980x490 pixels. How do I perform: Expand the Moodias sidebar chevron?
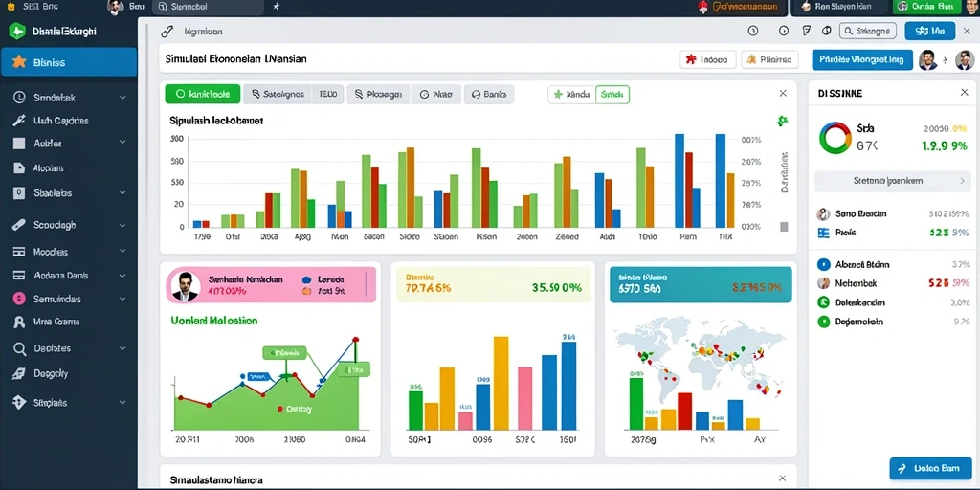(x=122, y=252)
